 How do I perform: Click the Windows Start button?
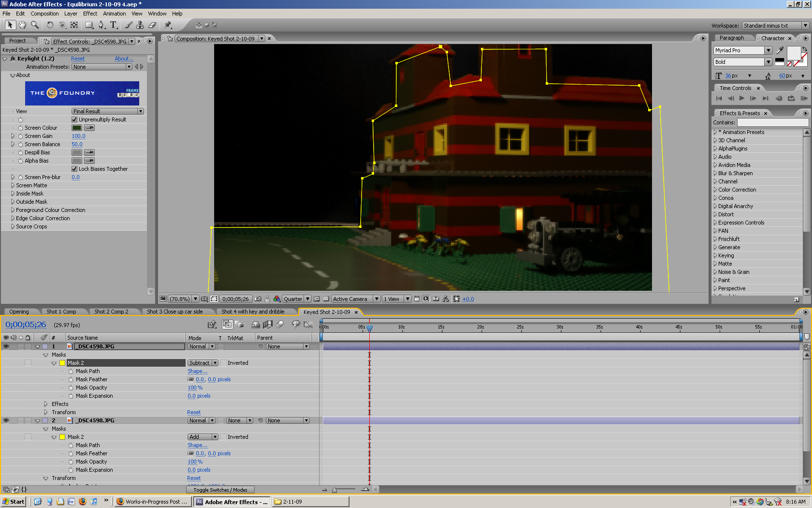[x=14, y=502]
